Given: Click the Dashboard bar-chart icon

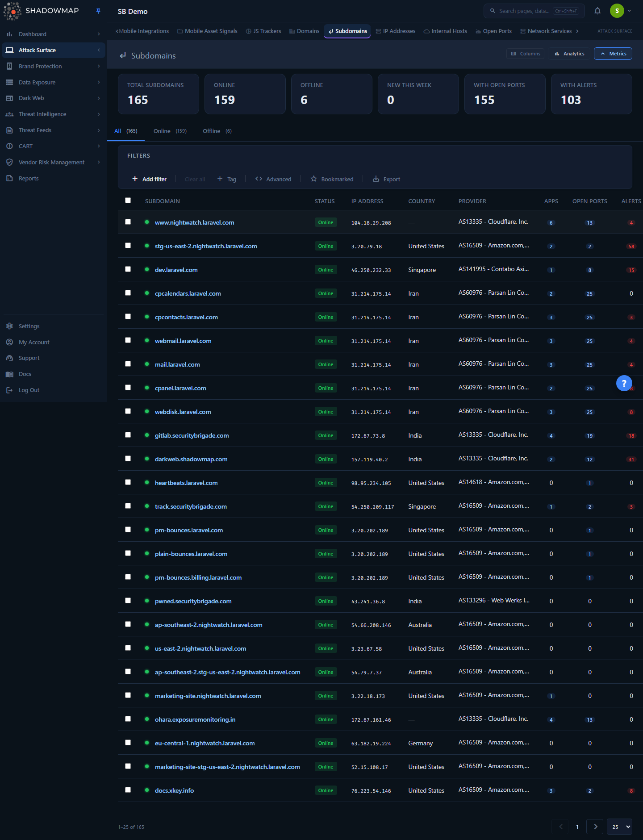Looking at the screenshot, I should point(9,34).
